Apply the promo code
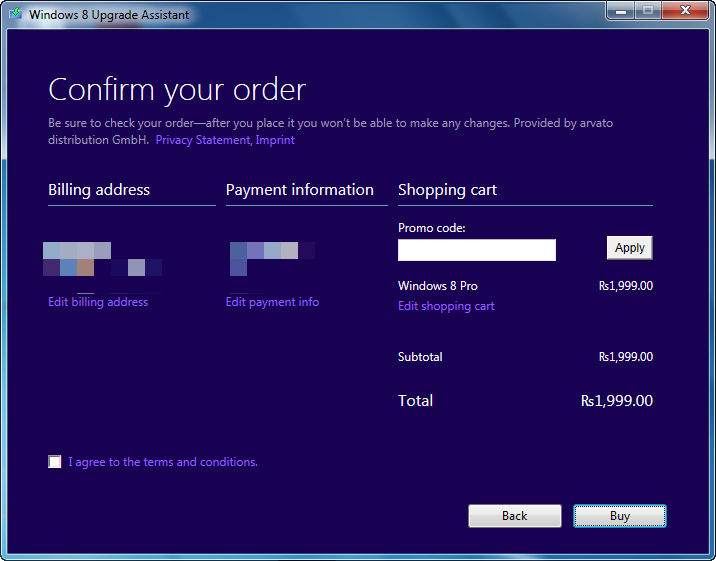 630,248
